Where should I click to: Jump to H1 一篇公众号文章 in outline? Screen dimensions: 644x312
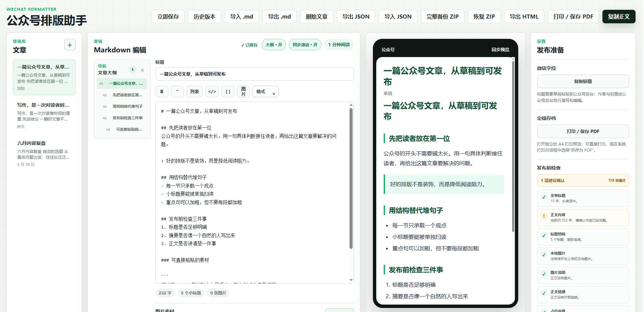click(122, 83)
